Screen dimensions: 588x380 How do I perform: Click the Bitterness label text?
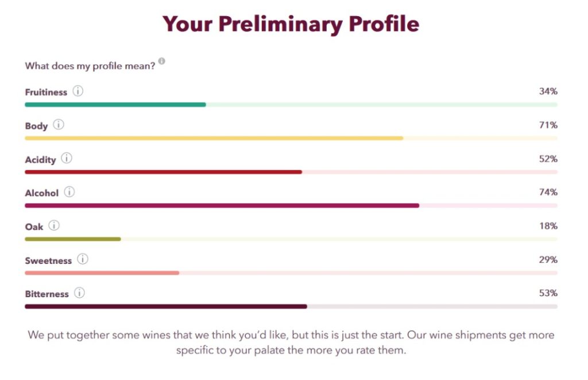coord(47,294)
